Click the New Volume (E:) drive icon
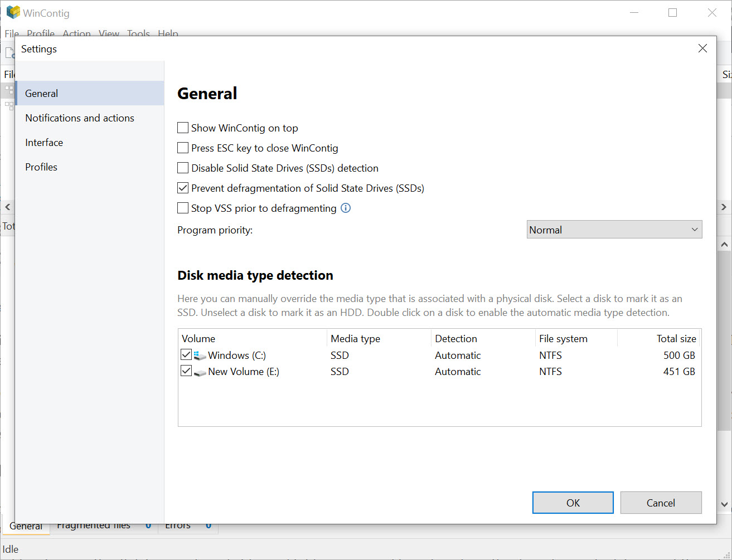This screenshot has width=732, height=560. pos(200,371)
